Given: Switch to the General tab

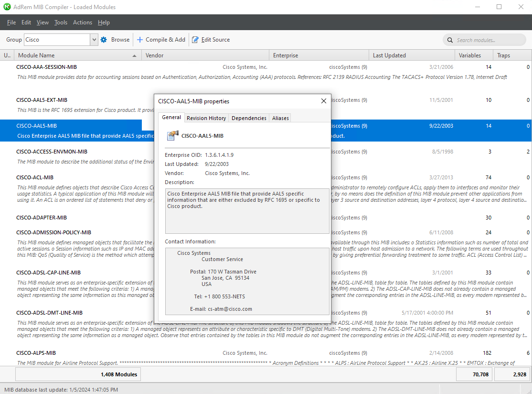Looking at the screenshot, I should coord(171,117).
